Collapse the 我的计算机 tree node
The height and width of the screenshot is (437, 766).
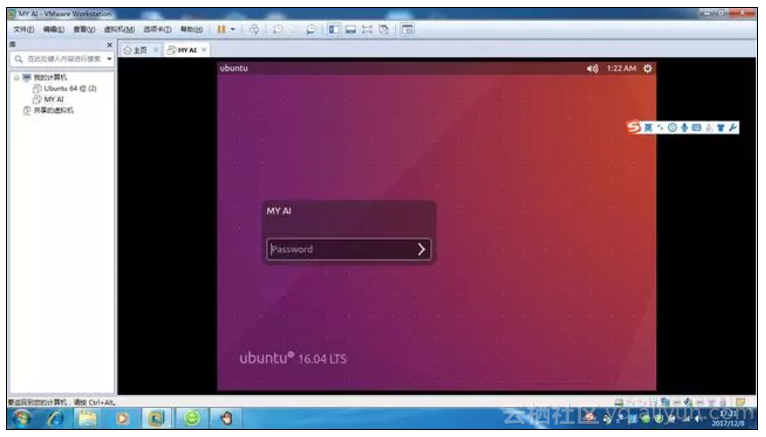[x=16, y=78]
